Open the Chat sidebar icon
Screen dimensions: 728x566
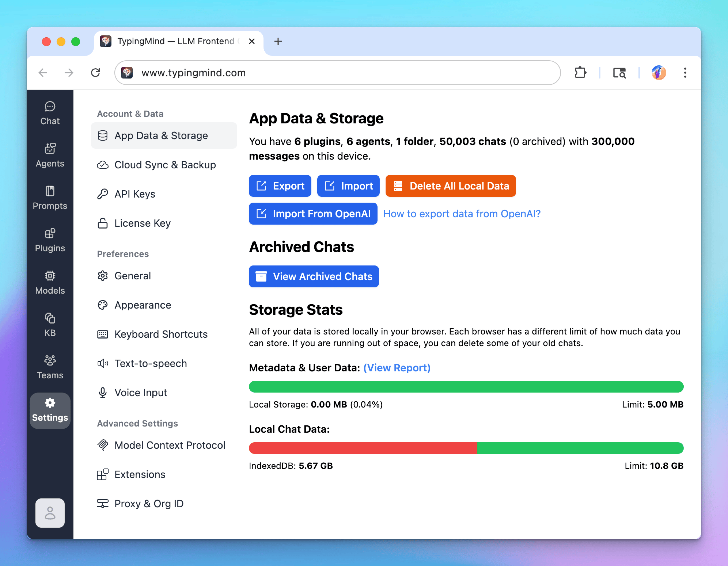(50, 113)
